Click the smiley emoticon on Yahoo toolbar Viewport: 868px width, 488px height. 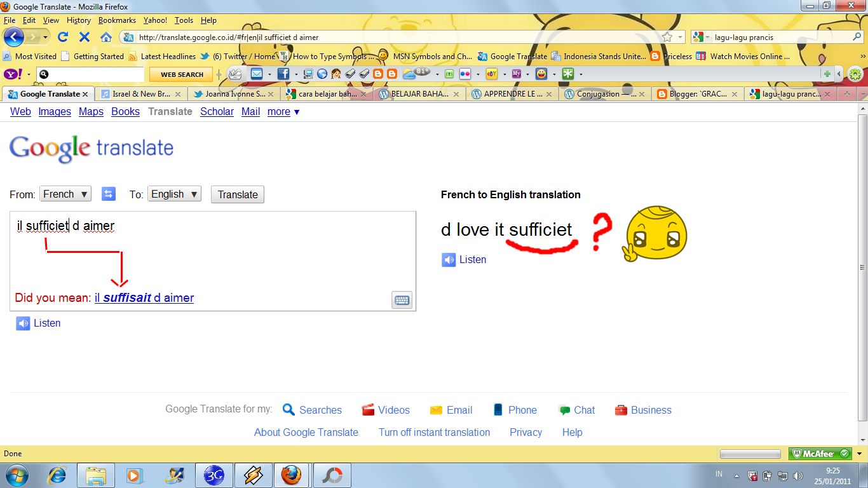(x=541, y=74)
